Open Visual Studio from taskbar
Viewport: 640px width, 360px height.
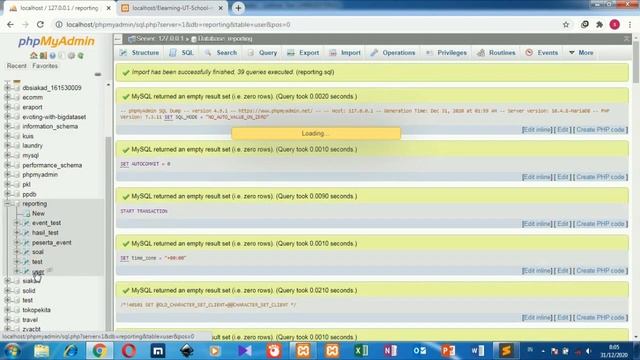click(x=245, y=351)
